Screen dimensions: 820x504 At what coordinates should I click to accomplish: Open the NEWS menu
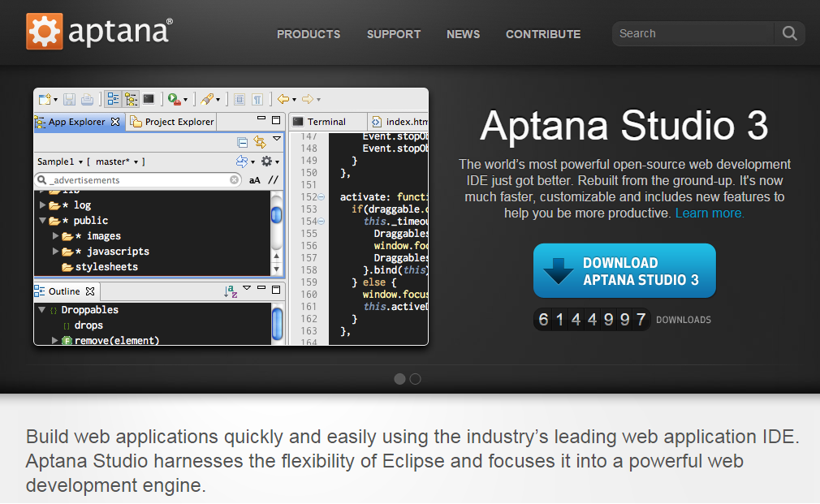464,34
